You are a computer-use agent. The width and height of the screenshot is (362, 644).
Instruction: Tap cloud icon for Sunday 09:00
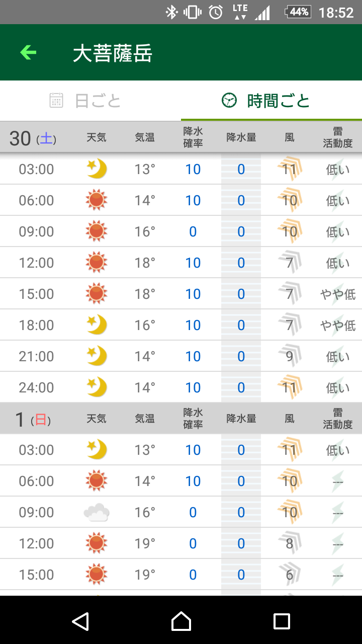tap(97, 512)
